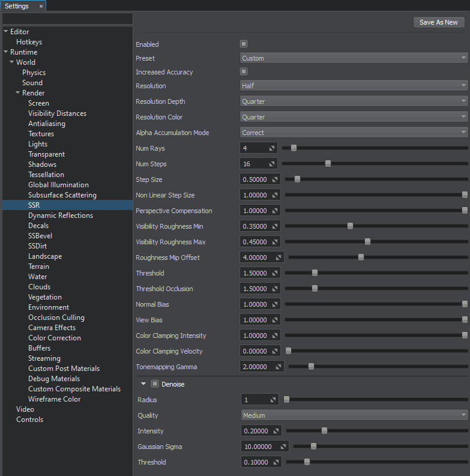Viewport: 470px width, 476px height.
Task: Select Subsurface Scattering in the tree
Action: 62,195
